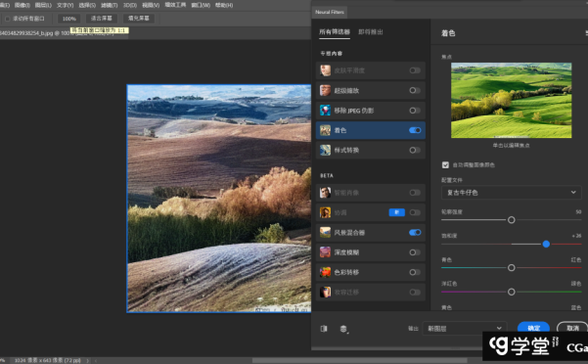
Task: Click the 超级缩放 filter thumbnail icon
Action: 325,90
